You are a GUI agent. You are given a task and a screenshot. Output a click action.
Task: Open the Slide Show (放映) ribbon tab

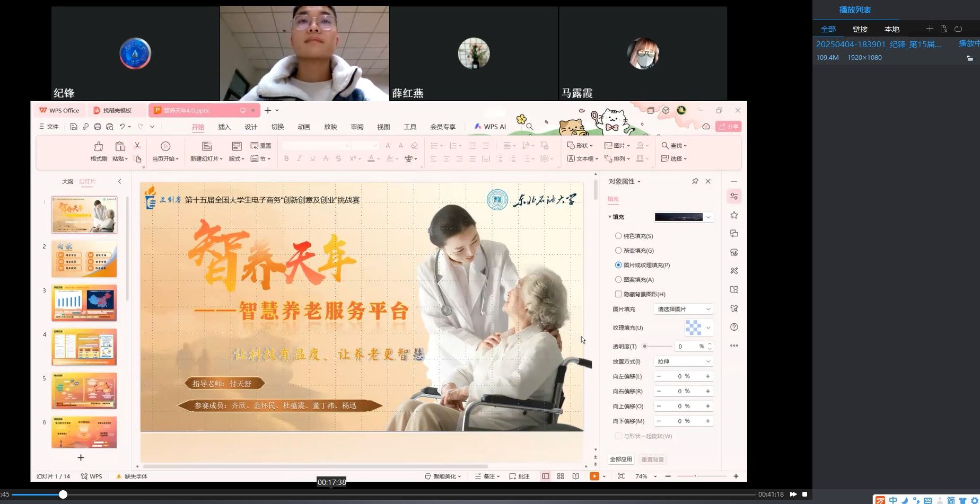(x=330, y=127)
